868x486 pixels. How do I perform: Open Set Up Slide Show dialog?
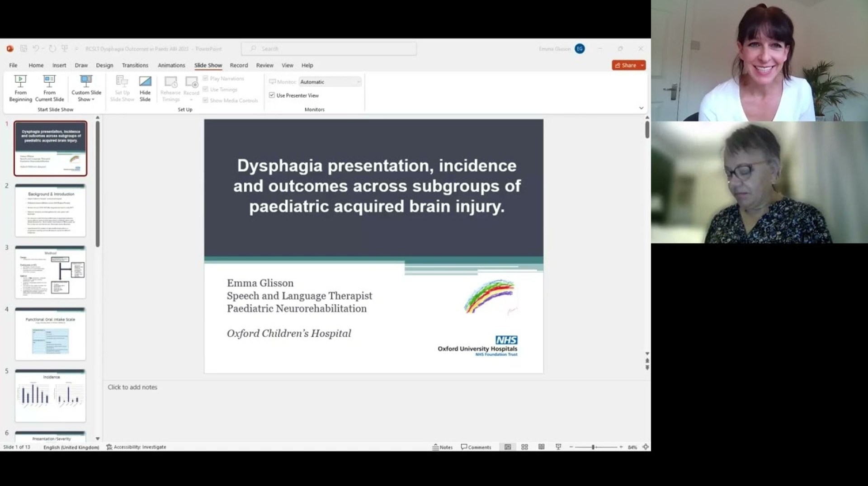pos(122,89)
